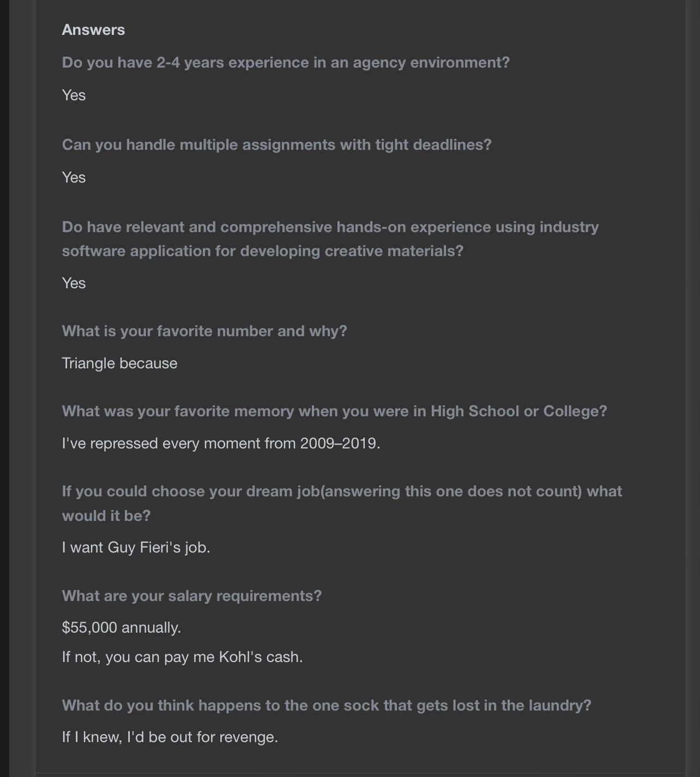Screen dimensions: 700x777
Task: Click the Kohl's cash answer line
Action: point(182,657)
